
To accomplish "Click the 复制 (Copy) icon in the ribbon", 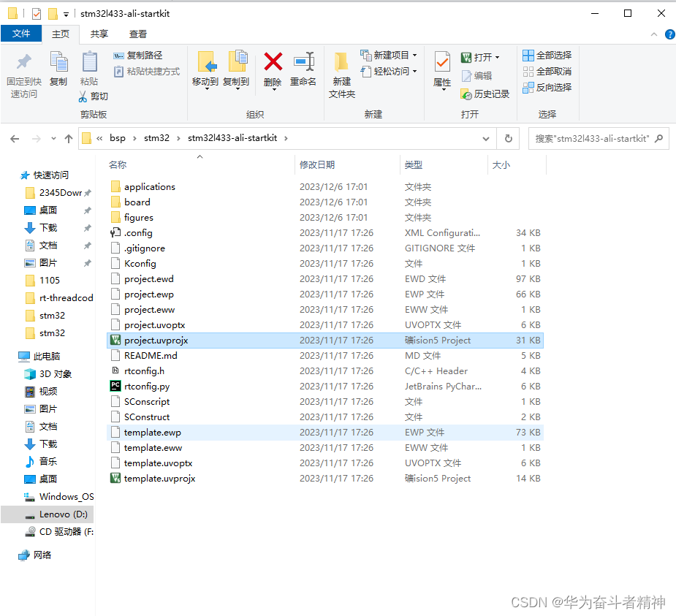I will 58,69.
